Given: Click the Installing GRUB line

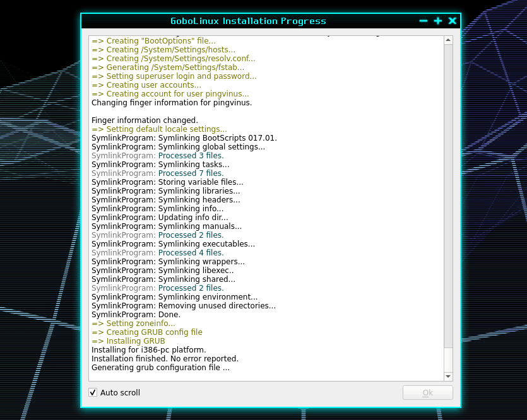Looking at the screenshot, I should pyautogui.click(x=128, y=341).
